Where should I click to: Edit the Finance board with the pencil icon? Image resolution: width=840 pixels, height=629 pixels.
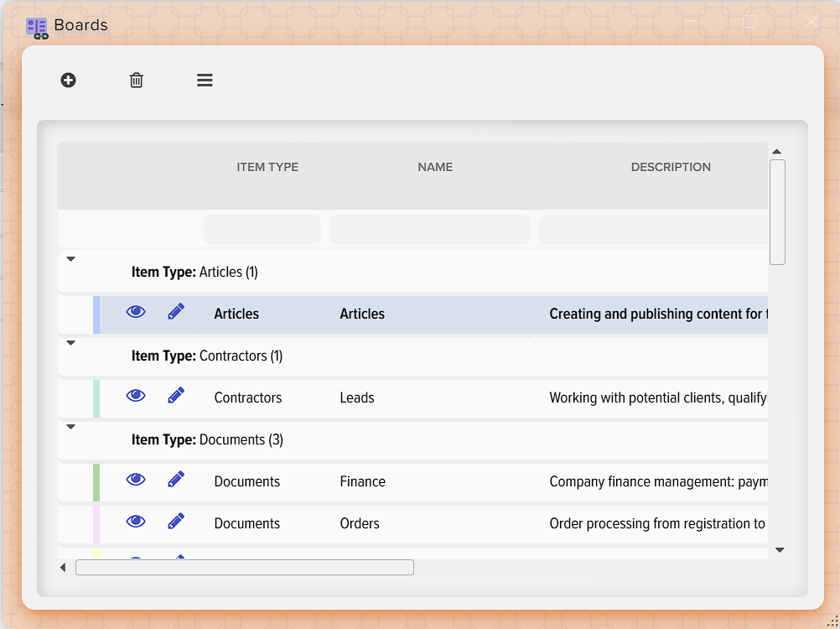(176, 479)
